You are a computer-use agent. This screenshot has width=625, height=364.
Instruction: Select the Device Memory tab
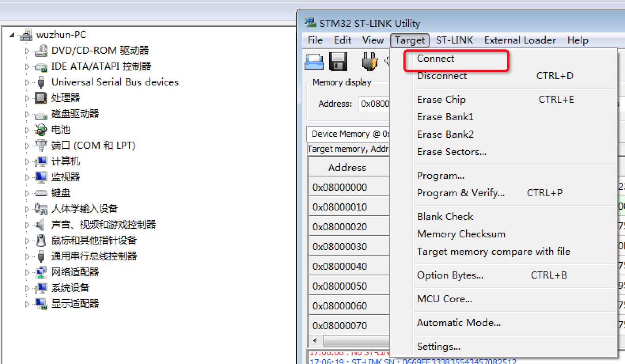pos(348,134)
